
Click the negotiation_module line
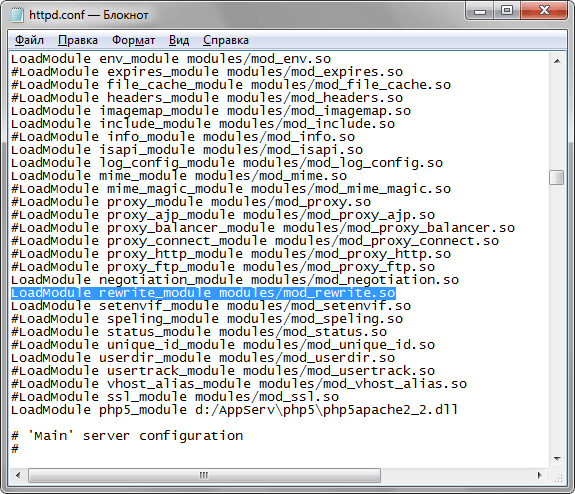(x=235, y=280)
